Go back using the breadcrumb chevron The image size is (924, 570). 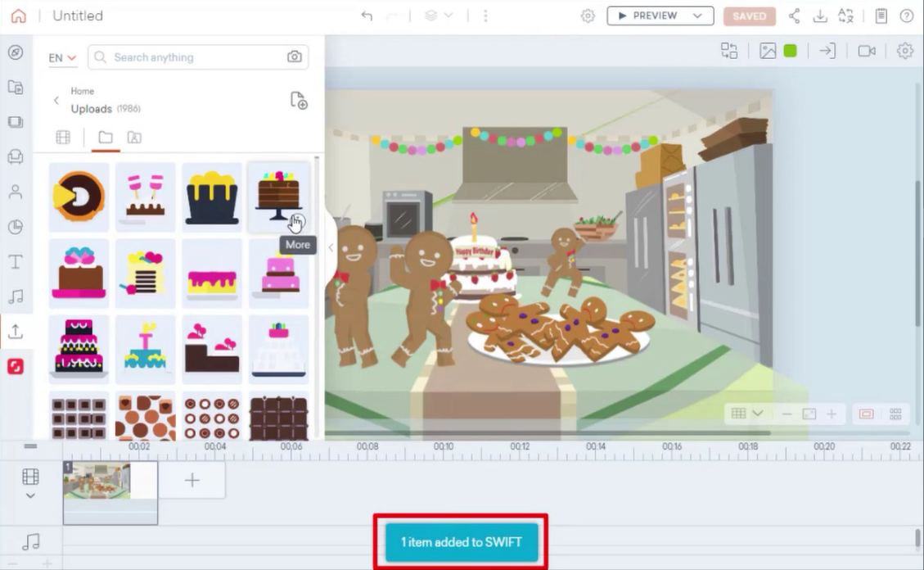click(56, 100)
